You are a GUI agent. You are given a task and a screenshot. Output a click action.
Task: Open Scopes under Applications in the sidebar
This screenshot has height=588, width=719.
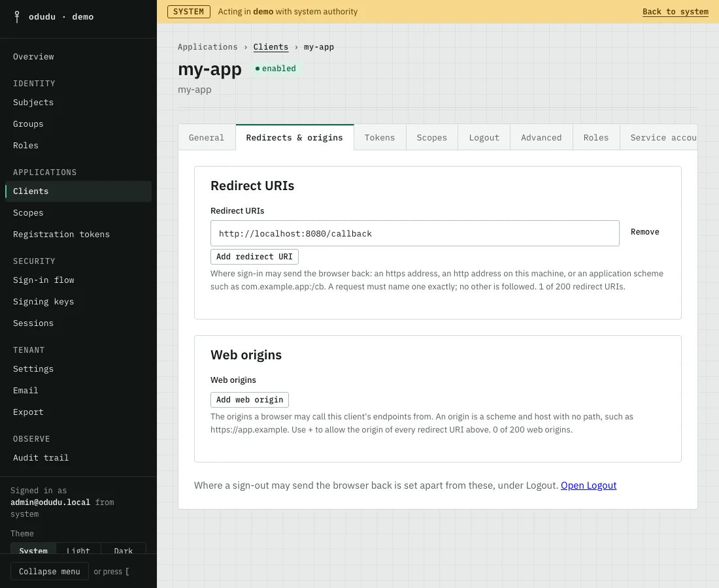point(78,213)
